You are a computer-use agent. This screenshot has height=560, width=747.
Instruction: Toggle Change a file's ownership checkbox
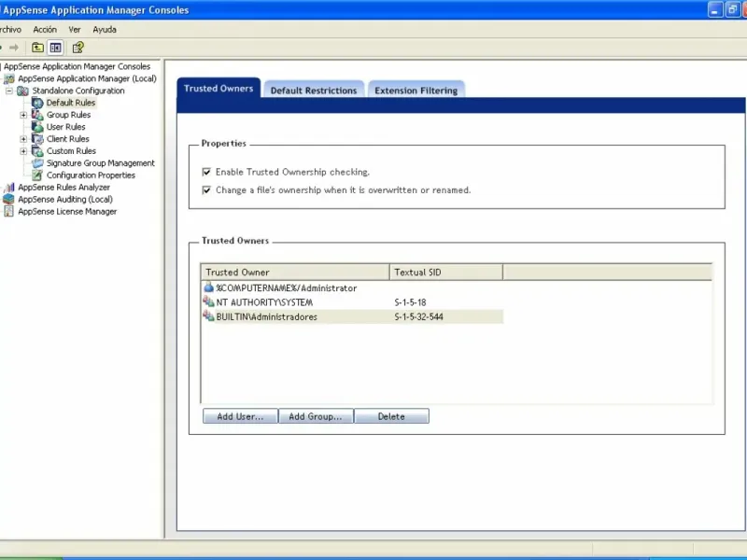pyautogui.click(x=206, y=190)
